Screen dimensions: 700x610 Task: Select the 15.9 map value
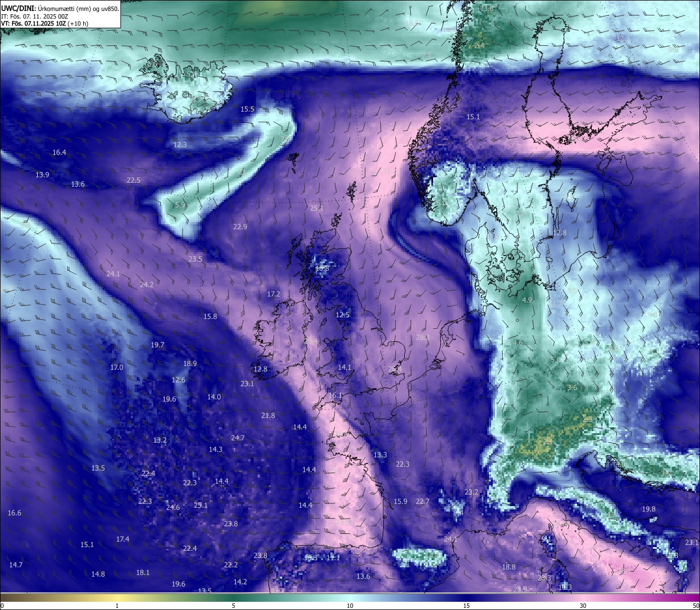pos(400,502)
